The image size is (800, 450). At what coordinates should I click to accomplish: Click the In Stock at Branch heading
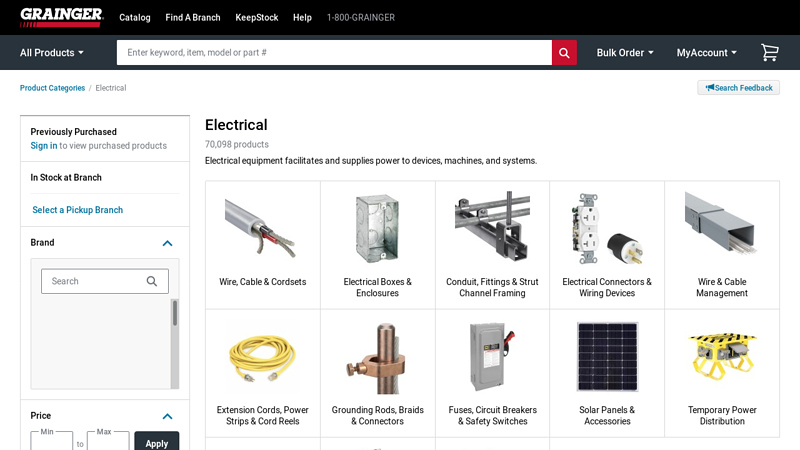point(66,178)
